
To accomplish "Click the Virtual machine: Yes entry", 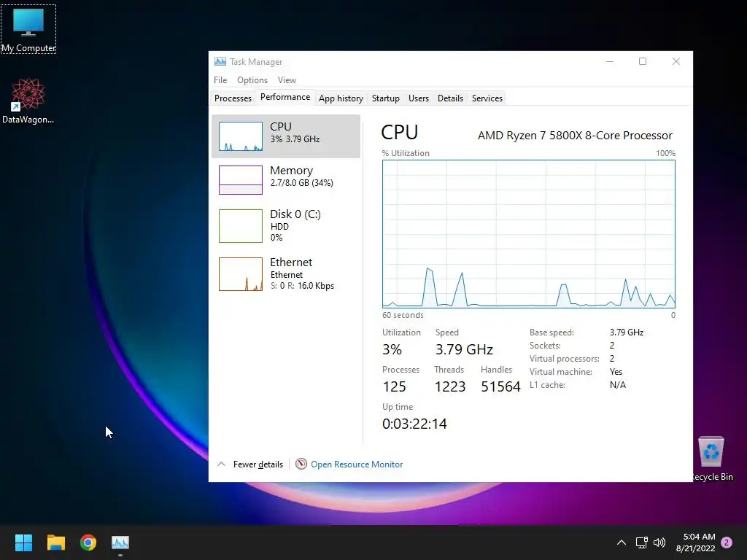I will (576, 372).
